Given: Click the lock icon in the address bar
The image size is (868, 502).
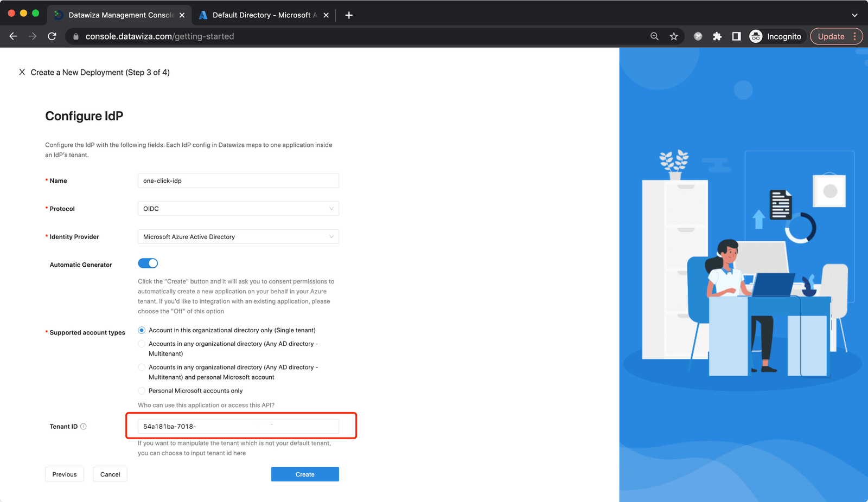Looking at the screenshot, I should click(76, 36).
